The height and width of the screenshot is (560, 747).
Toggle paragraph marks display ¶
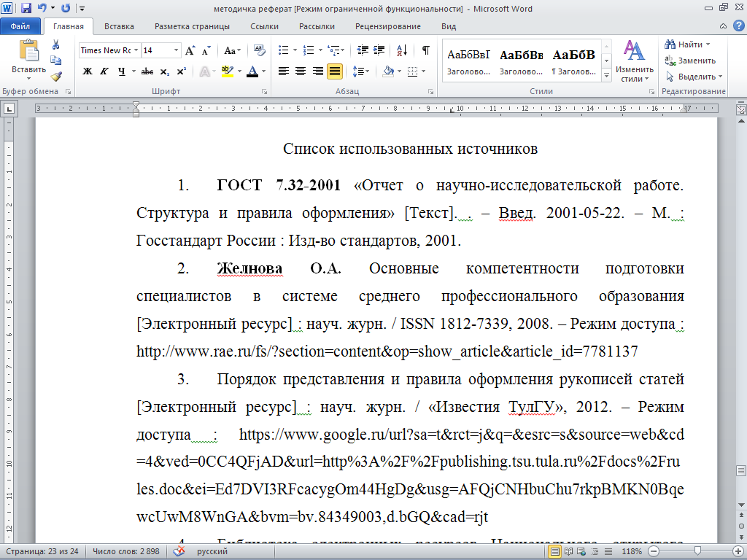(425, 50)
